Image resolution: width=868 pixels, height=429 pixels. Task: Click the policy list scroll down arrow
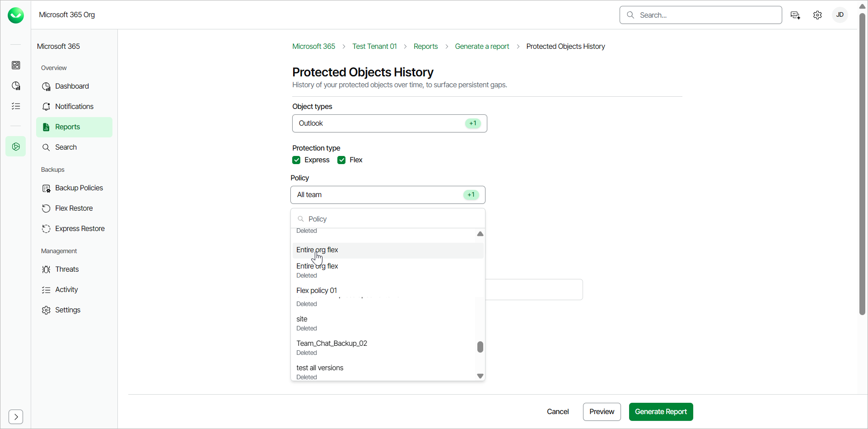[x=480, y=376]
